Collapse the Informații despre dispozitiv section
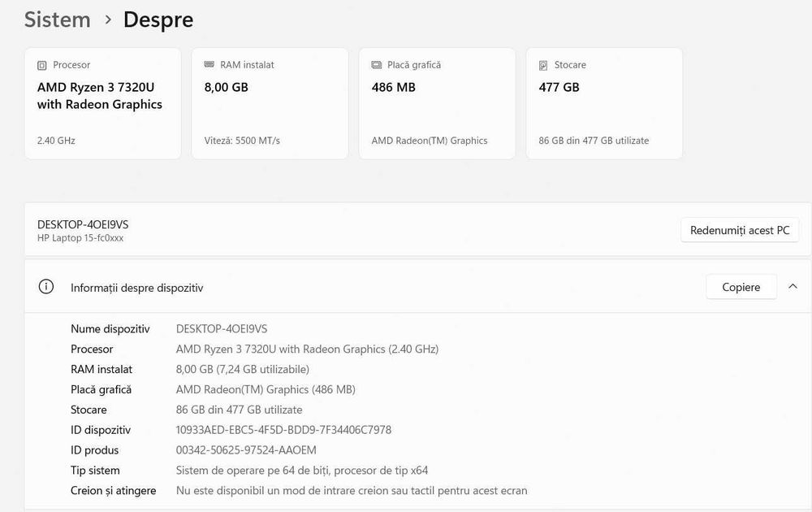The image size is (812, 512). (793, 287)
